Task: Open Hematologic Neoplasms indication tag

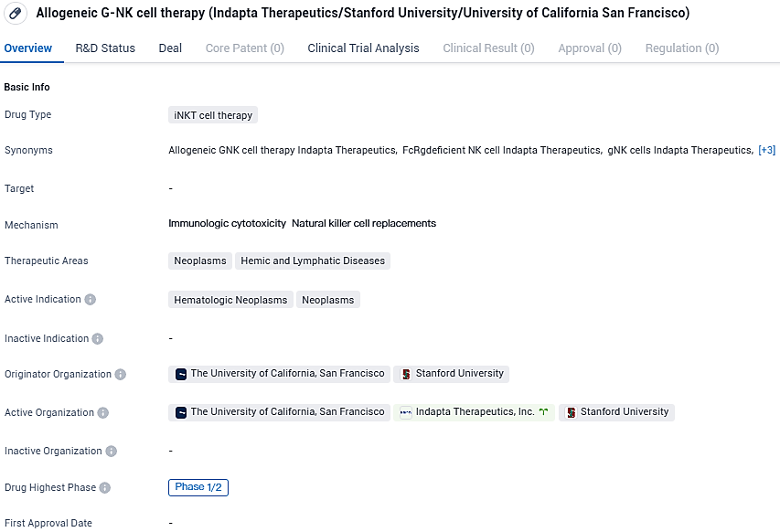Action: [x=230, y=300]
